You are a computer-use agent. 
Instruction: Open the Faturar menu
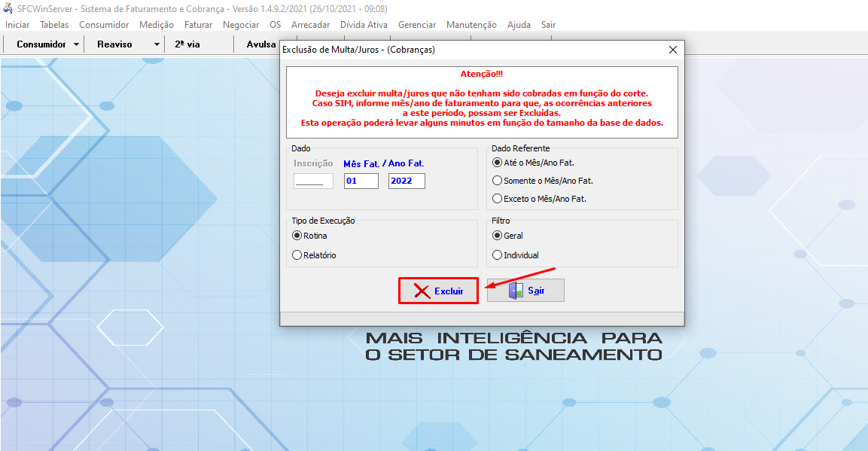point(198,25)
